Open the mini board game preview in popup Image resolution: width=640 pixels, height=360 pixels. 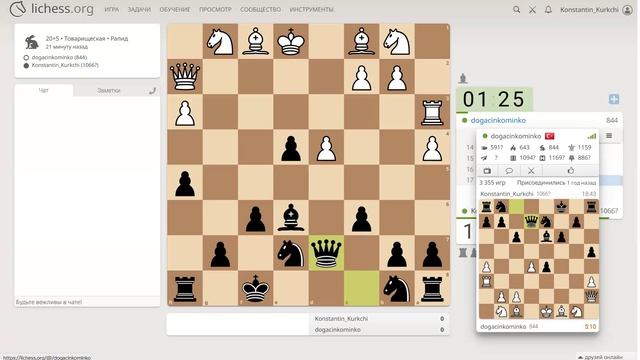point(538,259)
